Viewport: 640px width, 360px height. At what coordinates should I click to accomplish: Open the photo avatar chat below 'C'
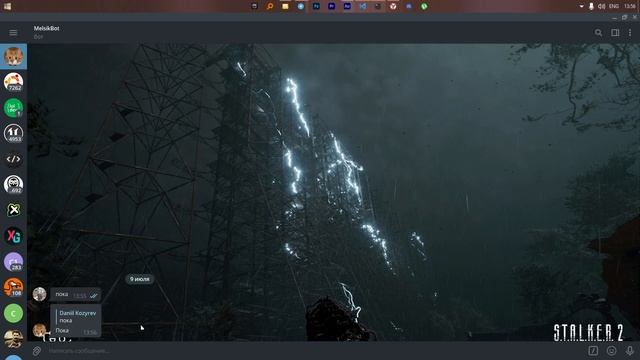click(13, 338)
